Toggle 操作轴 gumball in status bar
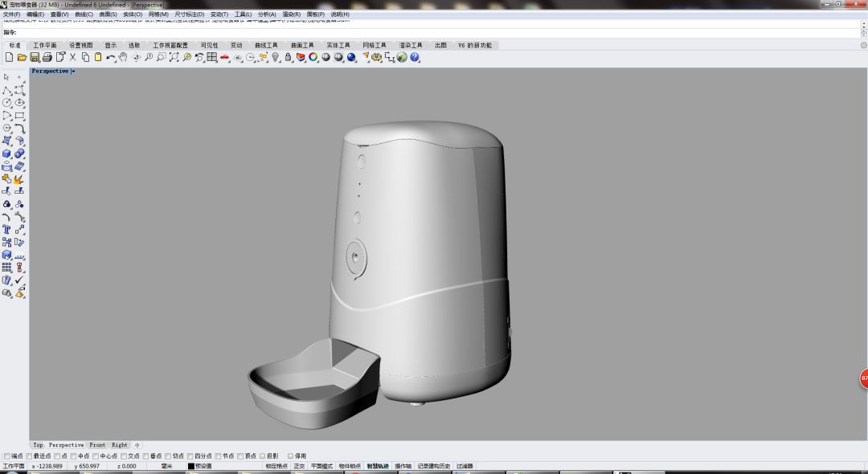 point(403,466)
